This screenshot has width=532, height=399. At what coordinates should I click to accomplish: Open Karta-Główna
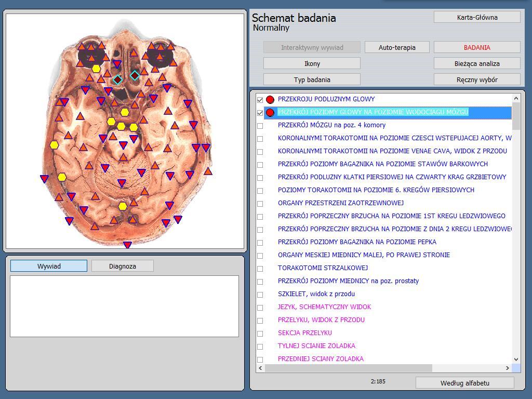[x=477, y=17]
